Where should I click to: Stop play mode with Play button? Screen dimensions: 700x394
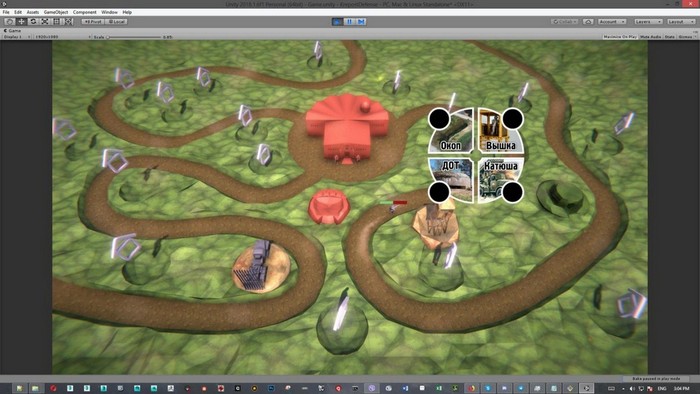338,21
